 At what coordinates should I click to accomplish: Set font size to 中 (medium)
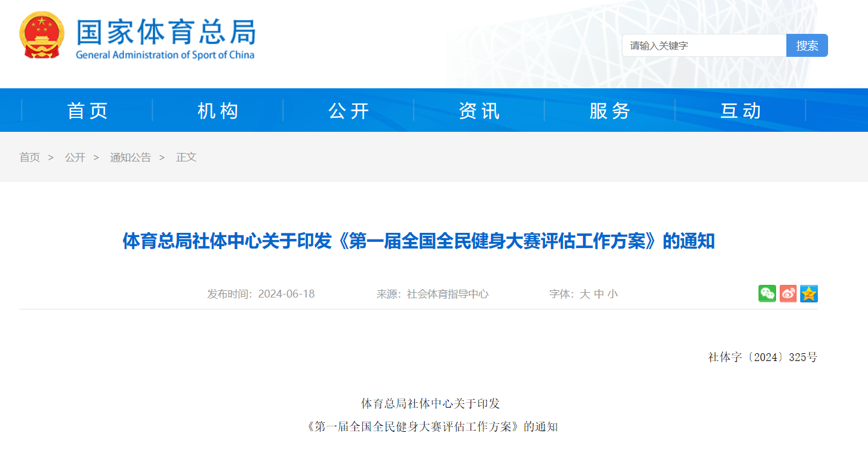599,295
